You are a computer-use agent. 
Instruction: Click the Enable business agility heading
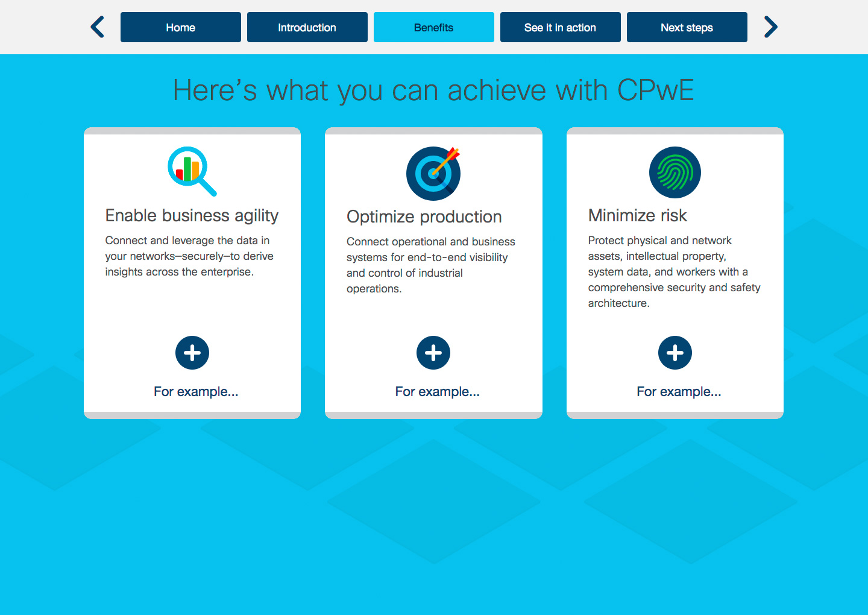[192, 216]
